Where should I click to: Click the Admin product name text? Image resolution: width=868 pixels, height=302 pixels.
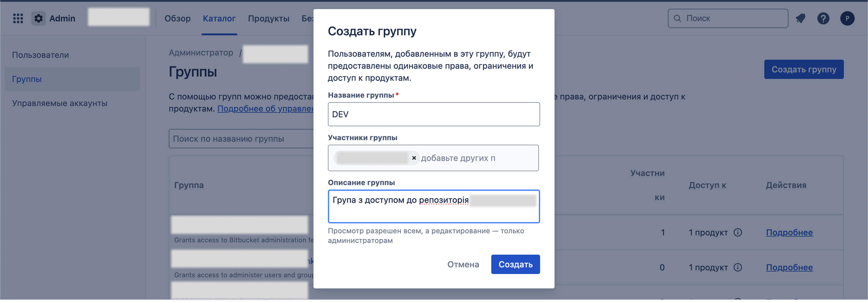[x=62, y=18]
